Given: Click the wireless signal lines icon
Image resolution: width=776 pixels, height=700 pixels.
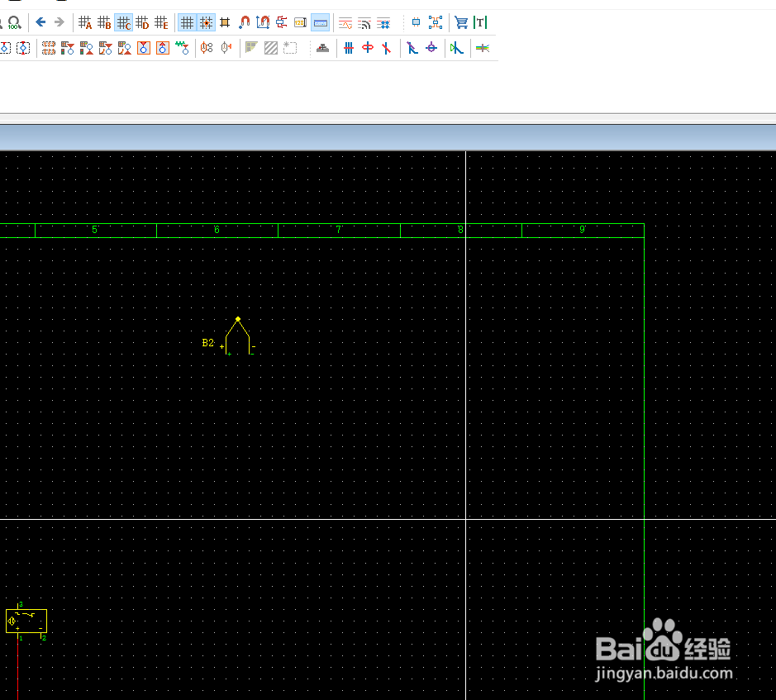Looking at the screenshot, I should pyautogui.click(x=364, y=23).
